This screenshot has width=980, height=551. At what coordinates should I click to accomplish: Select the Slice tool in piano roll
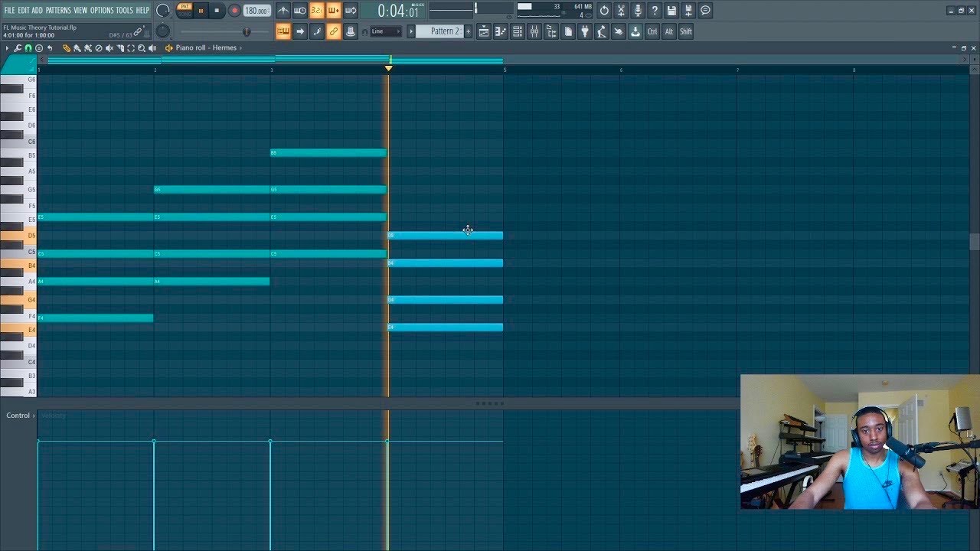tap(120, 48)
